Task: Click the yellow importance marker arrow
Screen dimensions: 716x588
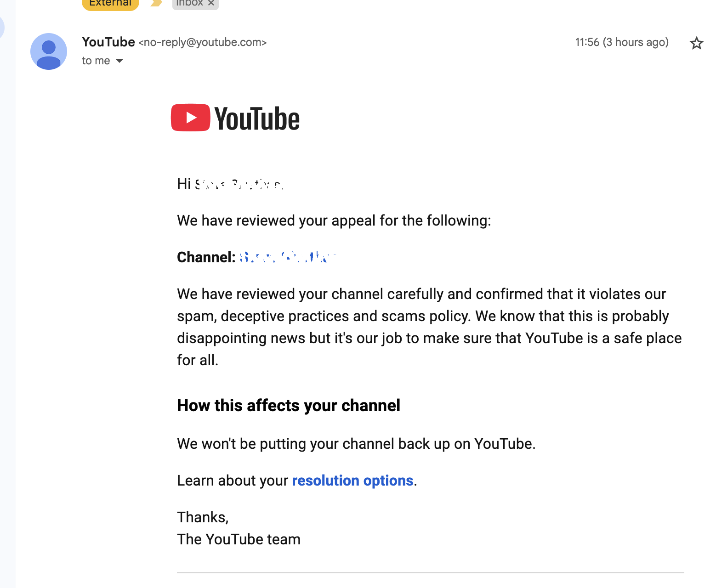Action: 156,3
